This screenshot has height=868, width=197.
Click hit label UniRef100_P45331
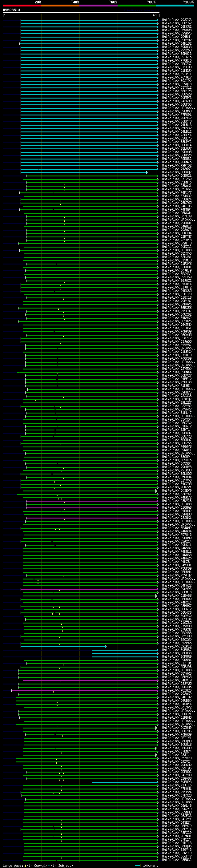tap(177, 565)
